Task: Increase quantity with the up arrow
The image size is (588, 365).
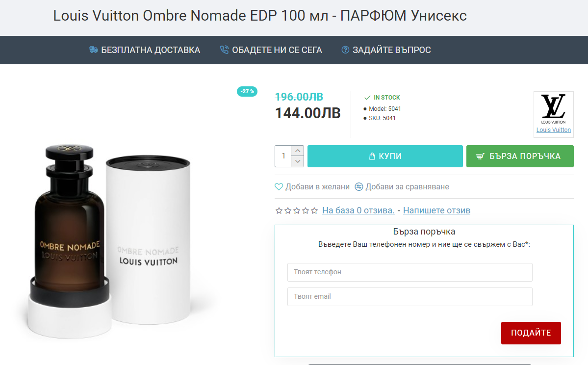Action: click(297, 151)
